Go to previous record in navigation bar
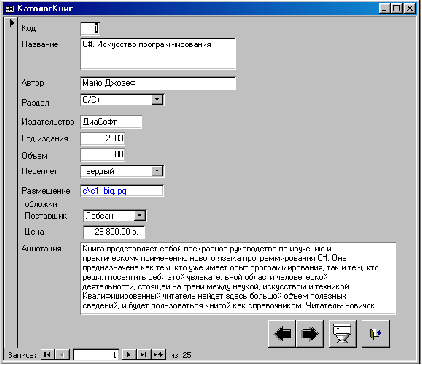 coord(62,355)
